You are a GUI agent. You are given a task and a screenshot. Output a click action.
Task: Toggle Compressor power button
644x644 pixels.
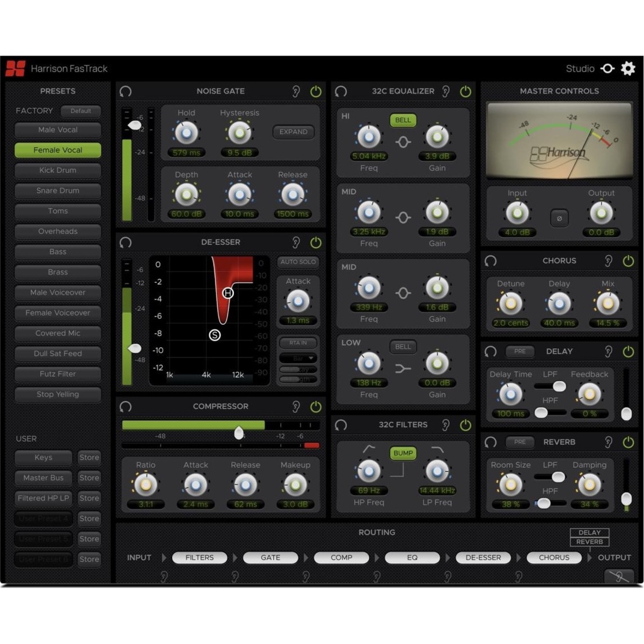(x=316, y=406)
